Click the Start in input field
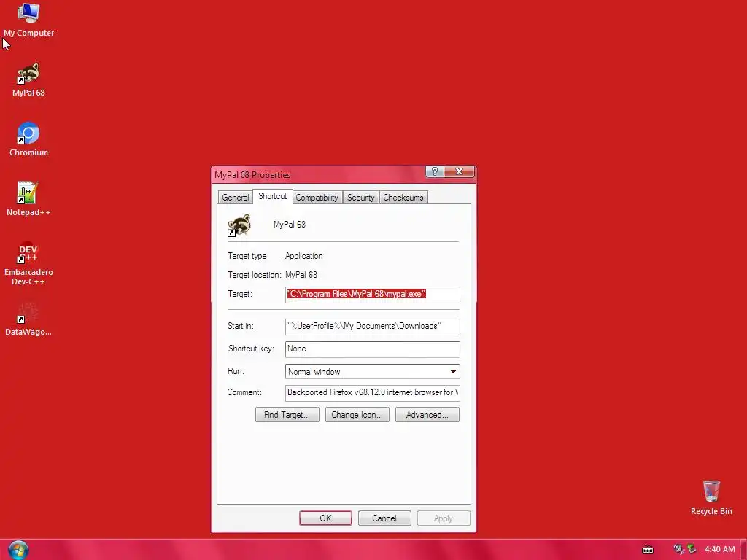This screenshot has width=747, height=560. (x=373, y=326)
